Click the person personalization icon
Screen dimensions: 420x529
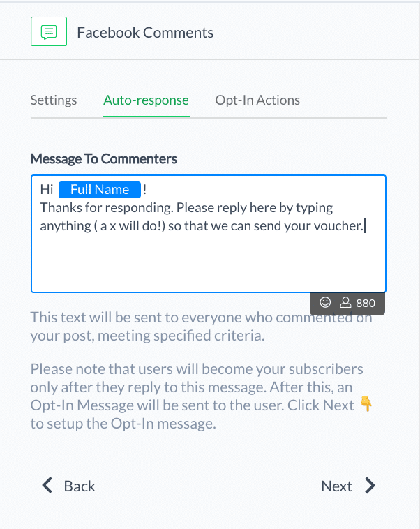[x=345, y=302]
